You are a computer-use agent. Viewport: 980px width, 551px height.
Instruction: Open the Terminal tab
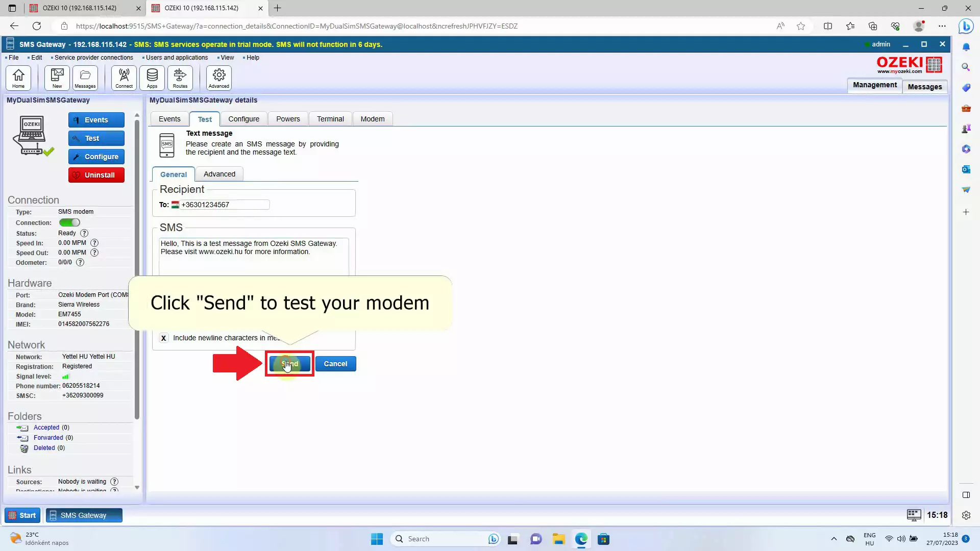tap(330, 118)
